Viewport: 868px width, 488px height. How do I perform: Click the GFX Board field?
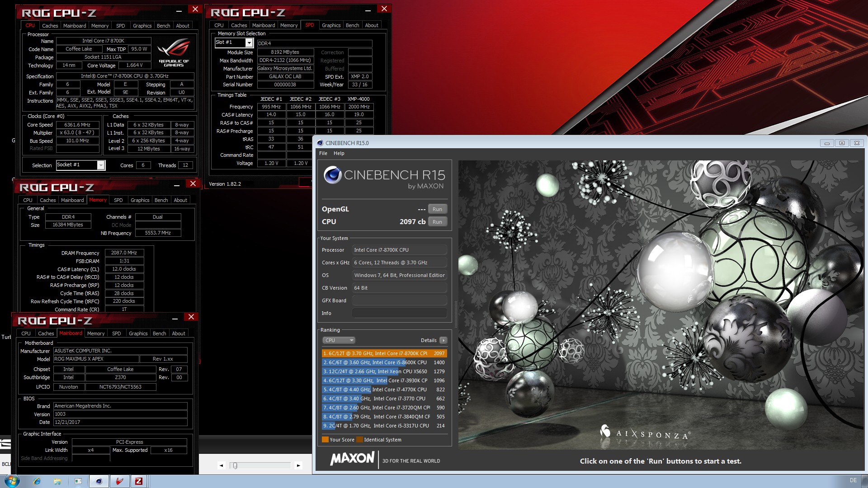coord(400,300)
